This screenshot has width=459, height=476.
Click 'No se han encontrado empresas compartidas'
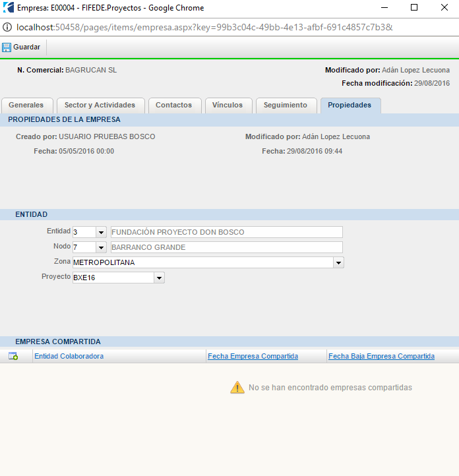pos(330,388)
